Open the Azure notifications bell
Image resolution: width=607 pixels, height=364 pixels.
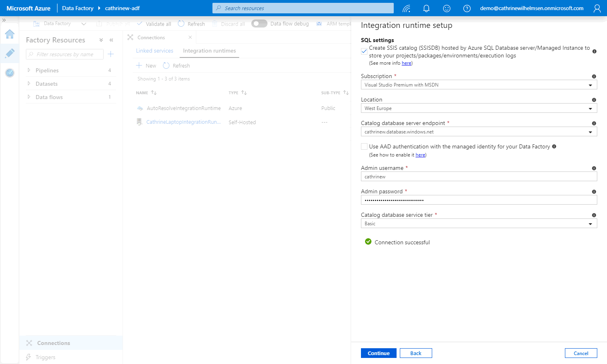coord(426,8)
